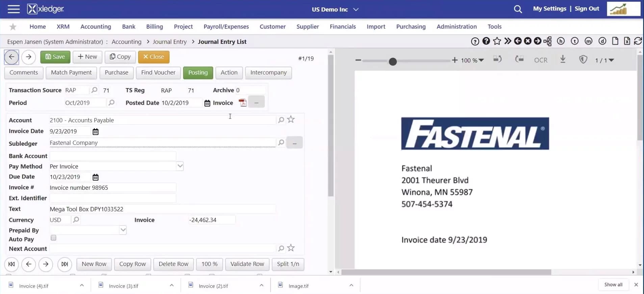Image resolution: width=644 pixels, height=294 pixels.
Task: Click the refresh arrows icon
Action: [x=638, y=41]
